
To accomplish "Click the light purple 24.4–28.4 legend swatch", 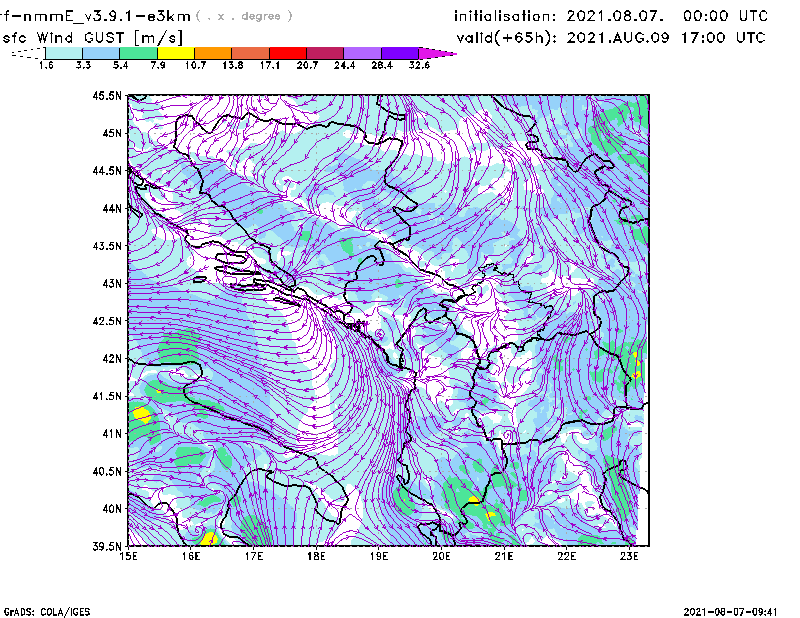I will coord(362,53).
